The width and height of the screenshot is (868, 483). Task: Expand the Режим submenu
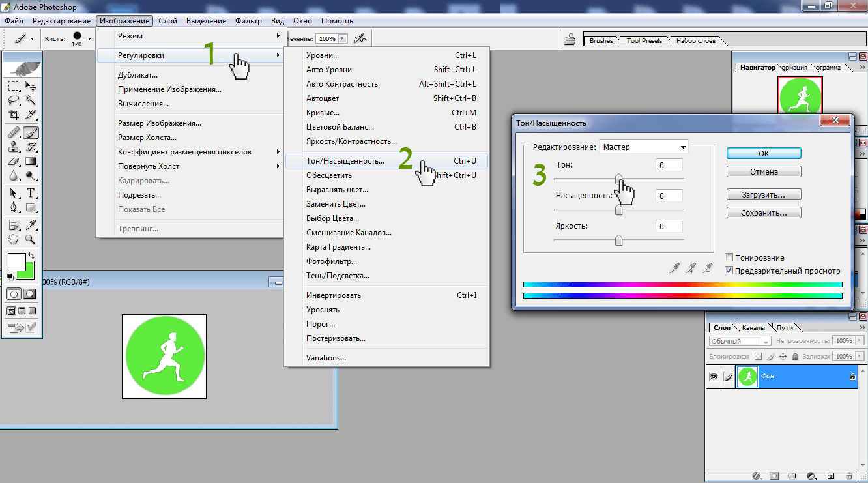tap(190, 36)
